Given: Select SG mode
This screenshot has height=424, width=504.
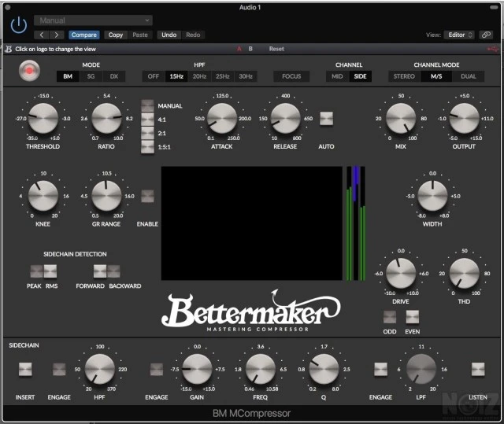Looking at the screenshot, I should [91, 76].
